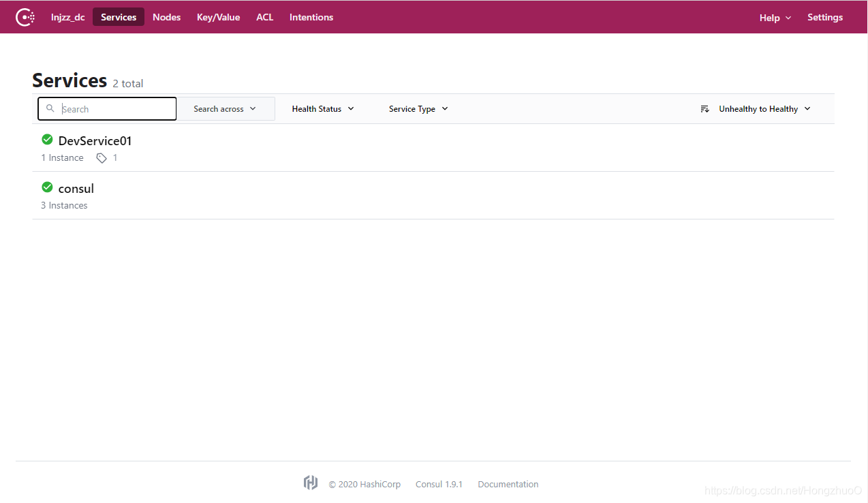Screen dimensions: 868x503
Task: Navigate to the ACL section
Action: (264, 17)
